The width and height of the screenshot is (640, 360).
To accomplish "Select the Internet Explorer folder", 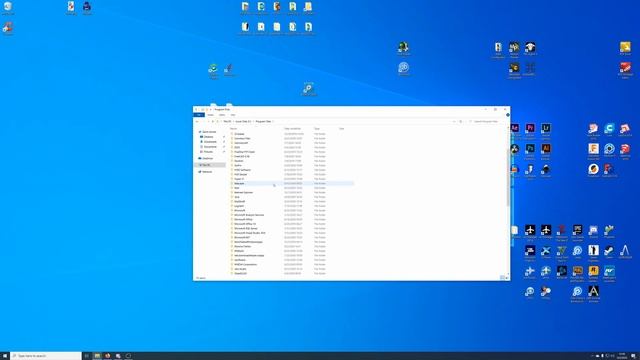I will pos(244,192).
